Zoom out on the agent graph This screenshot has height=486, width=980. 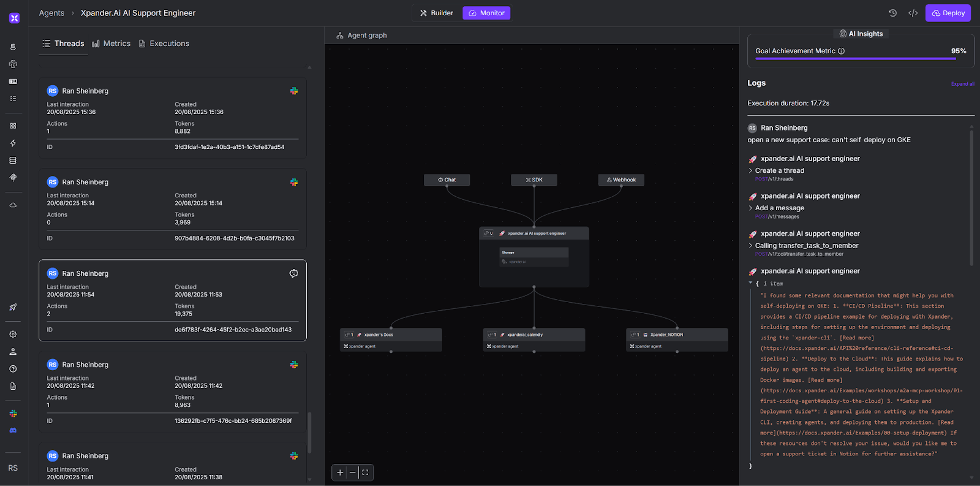pos(352,473)
